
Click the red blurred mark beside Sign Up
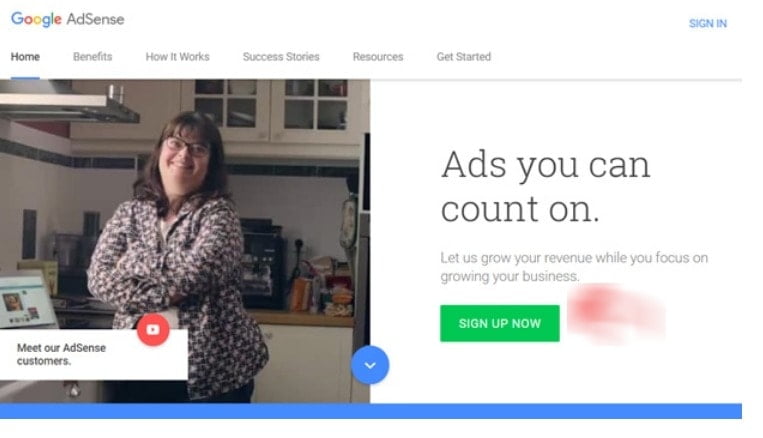pos(616,313)
